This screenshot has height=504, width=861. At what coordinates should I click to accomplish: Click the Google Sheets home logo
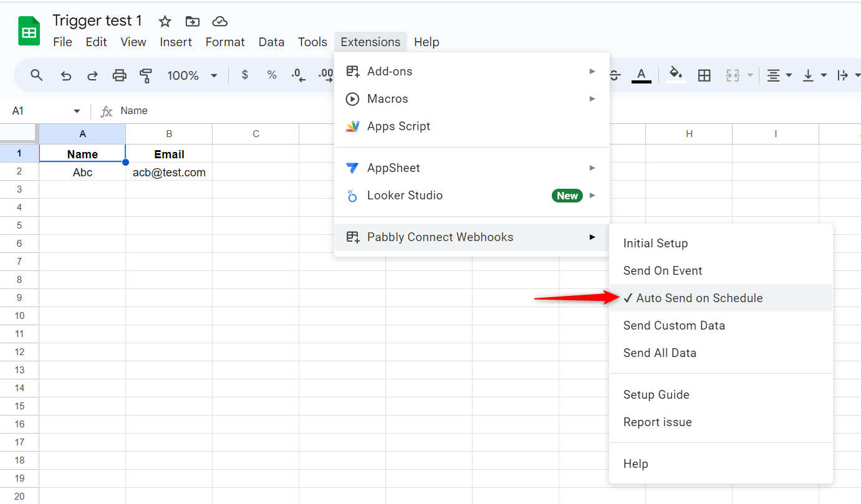tap(29, 31)
